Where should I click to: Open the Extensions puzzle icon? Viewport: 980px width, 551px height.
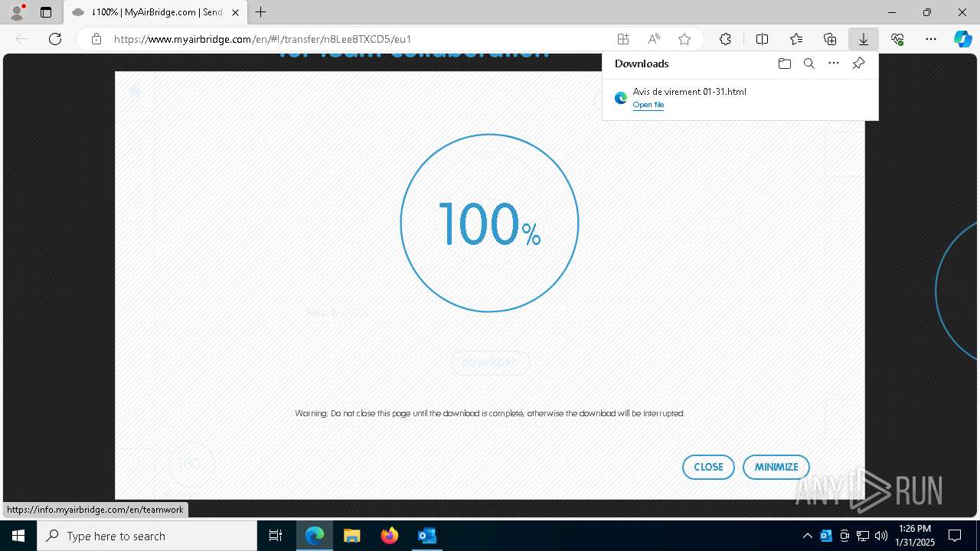coord(725,39)
